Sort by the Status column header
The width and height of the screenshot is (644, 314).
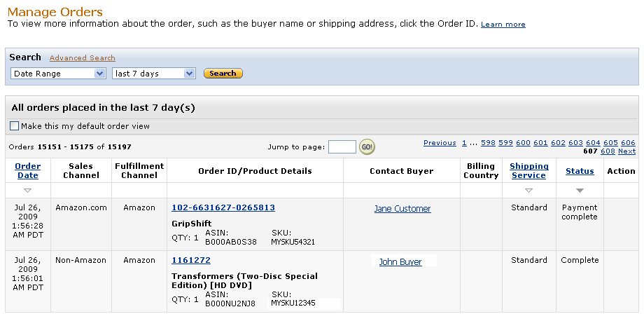click(580, 171)
